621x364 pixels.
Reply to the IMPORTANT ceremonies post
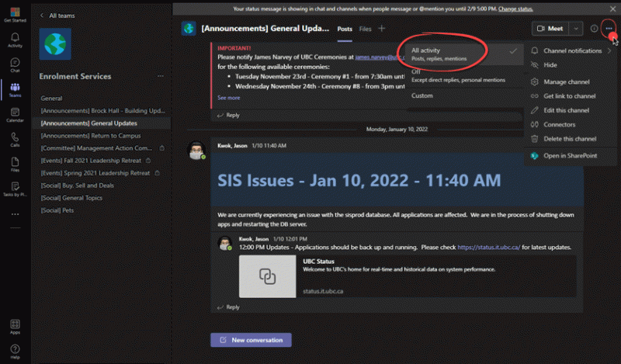(x=228, y=116)
